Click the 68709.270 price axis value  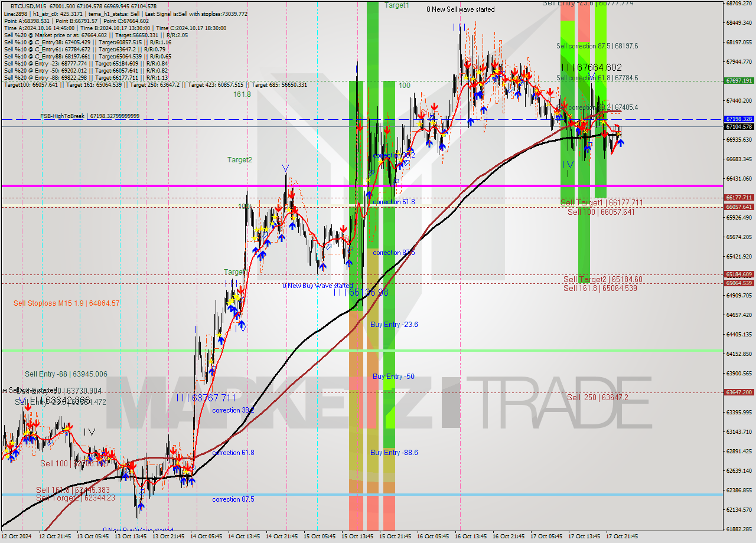point(739,4)
